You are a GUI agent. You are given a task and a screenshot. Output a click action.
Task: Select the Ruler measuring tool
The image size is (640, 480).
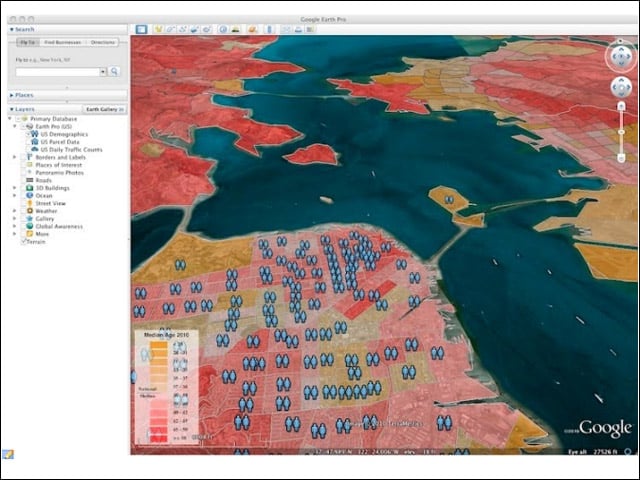click(269, 29)
